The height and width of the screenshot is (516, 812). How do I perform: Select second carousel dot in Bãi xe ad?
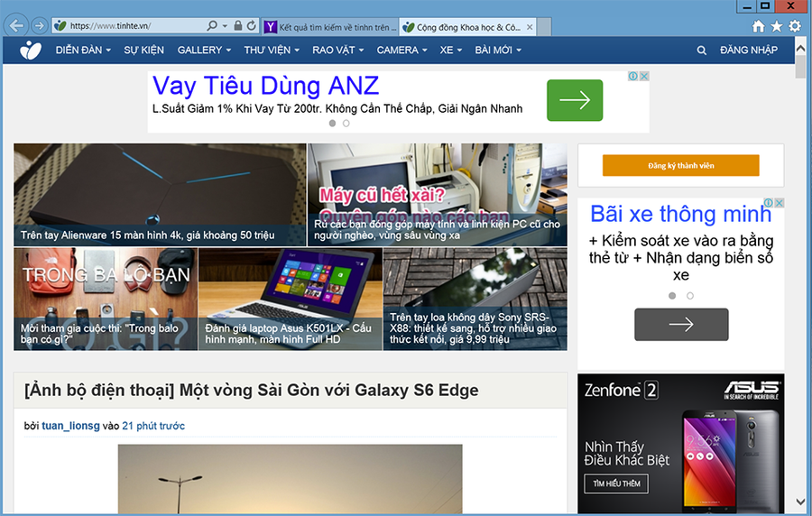point(690,296)
